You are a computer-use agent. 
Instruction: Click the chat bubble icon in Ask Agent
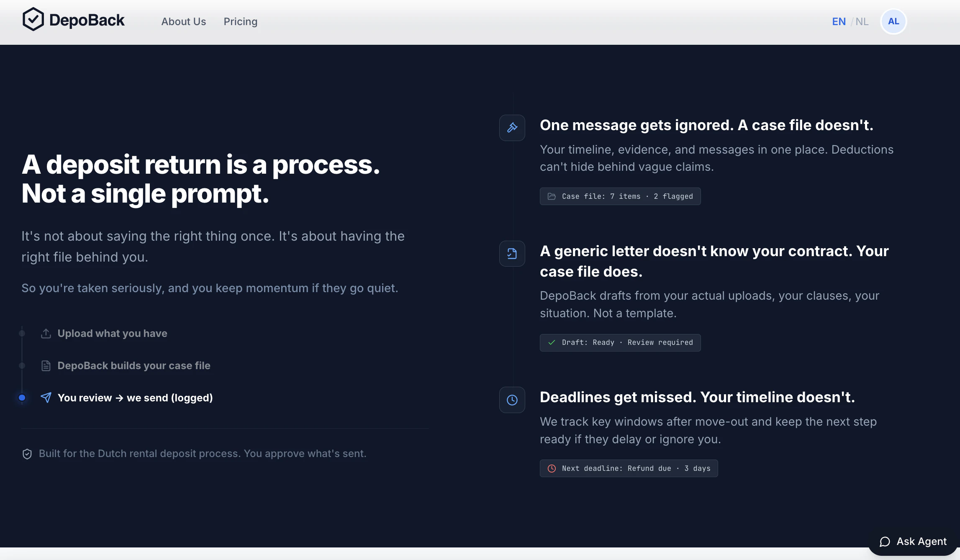click(885, 542)
